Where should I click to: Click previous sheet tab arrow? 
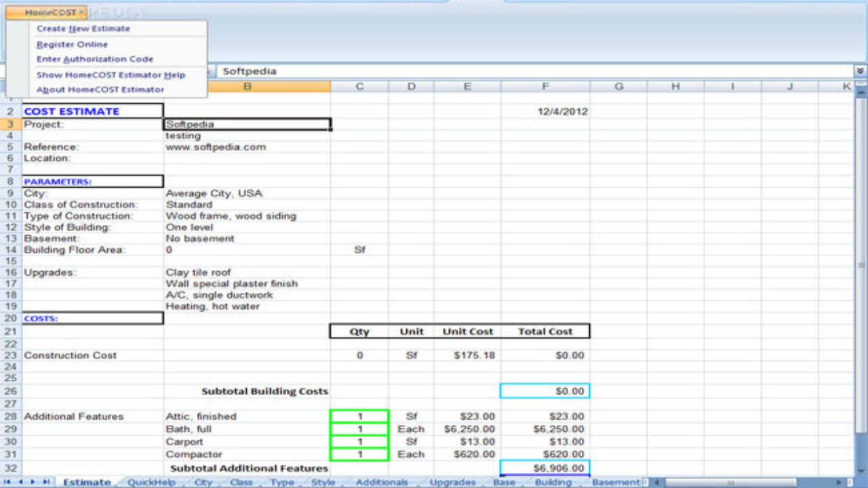click(20, 482)
